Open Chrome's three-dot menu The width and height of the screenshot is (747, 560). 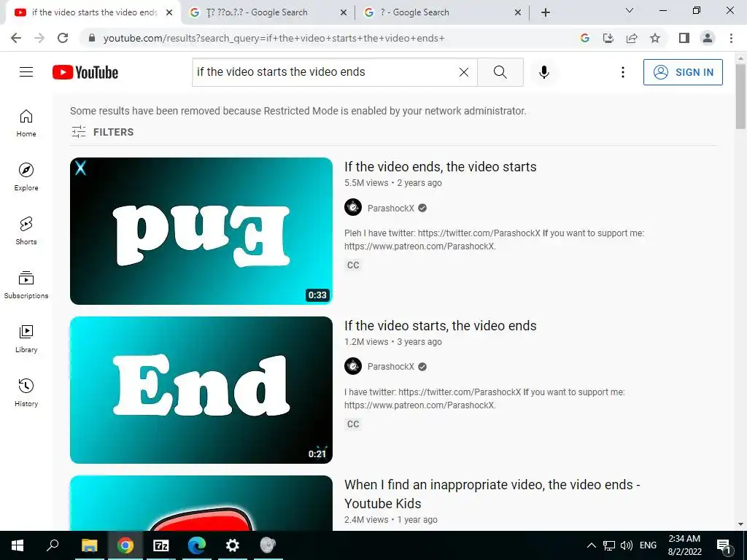click(x=731, y=38)
